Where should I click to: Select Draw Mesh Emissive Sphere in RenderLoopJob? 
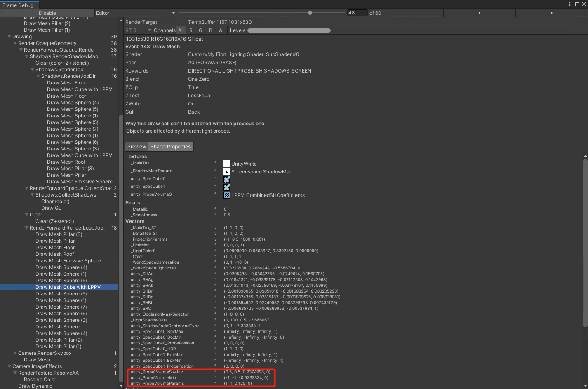(x=68, y=261)
